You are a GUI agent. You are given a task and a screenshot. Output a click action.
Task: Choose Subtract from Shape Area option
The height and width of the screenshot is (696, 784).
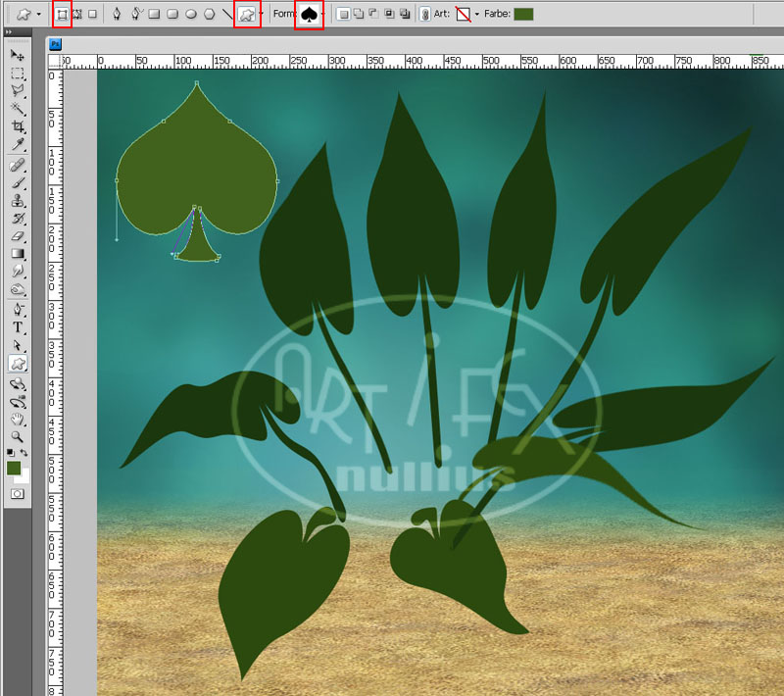373,14
